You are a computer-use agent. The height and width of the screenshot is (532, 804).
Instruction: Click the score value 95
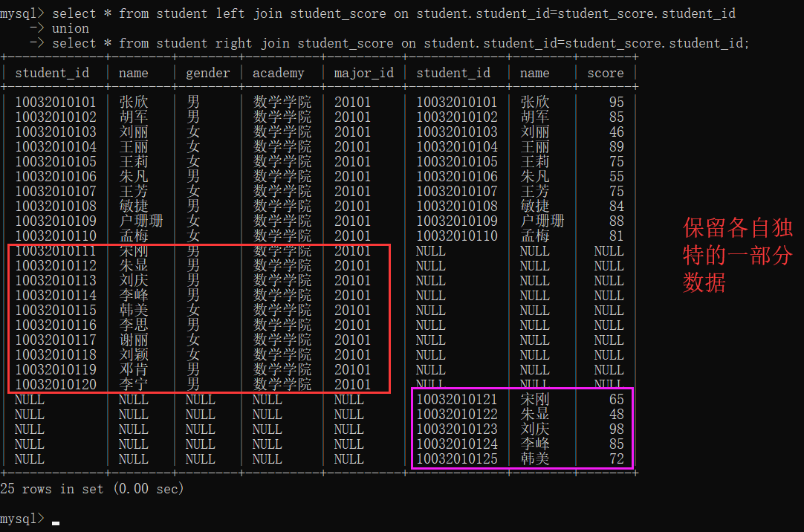tap(616, 102)
